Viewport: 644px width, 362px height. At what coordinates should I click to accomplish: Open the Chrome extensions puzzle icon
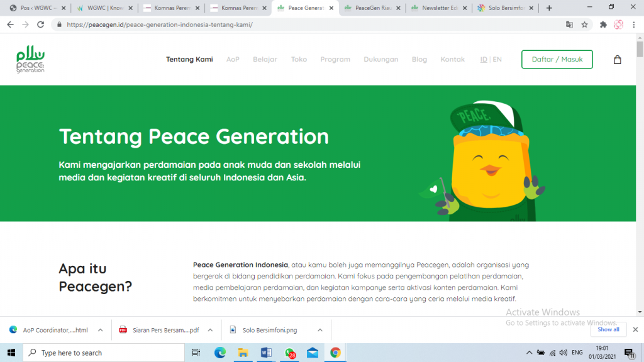point(603,25)
